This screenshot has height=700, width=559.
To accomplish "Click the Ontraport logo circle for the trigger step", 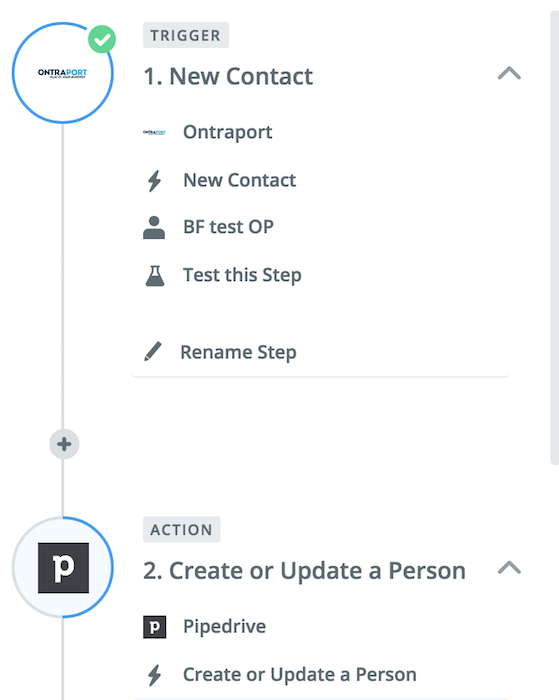I will pos(63,73).
